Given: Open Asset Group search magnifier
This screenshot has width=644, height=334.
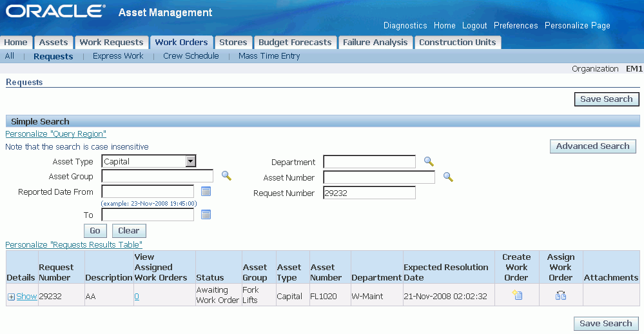Looking at the screenshot, I should click(x=226, y=176).
